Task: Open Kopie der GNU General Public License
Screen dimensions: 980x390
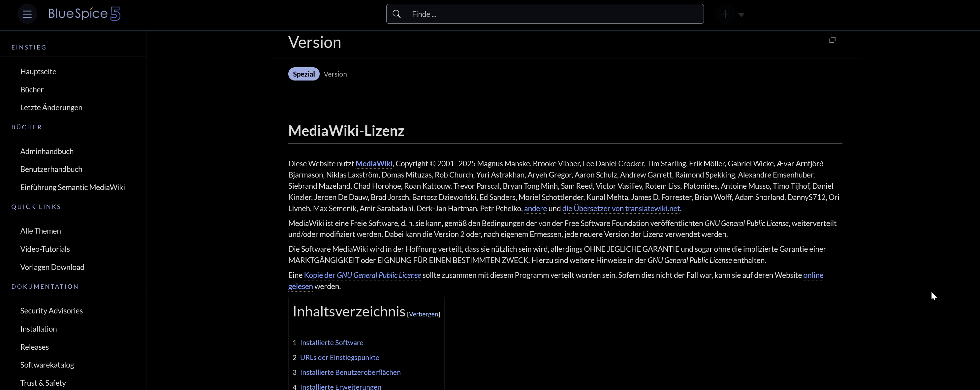Action: [x=362, y=275]
